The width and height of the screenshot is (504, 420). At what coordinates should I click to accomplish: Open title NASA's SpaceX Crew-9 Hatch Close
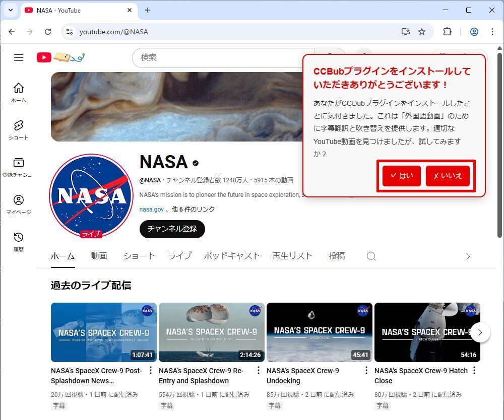[421, 375]
